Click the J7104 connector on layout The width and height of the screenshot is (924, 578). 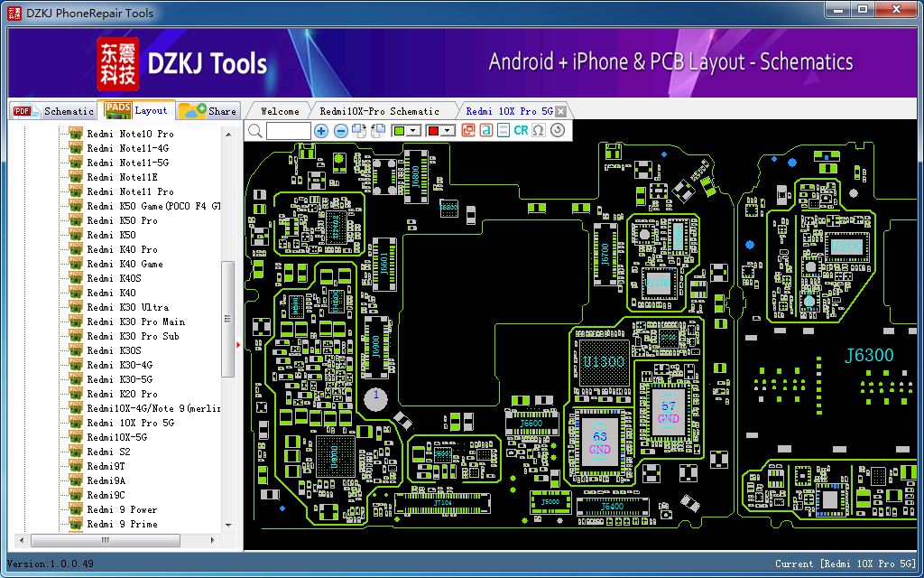[x=442, y=503]
